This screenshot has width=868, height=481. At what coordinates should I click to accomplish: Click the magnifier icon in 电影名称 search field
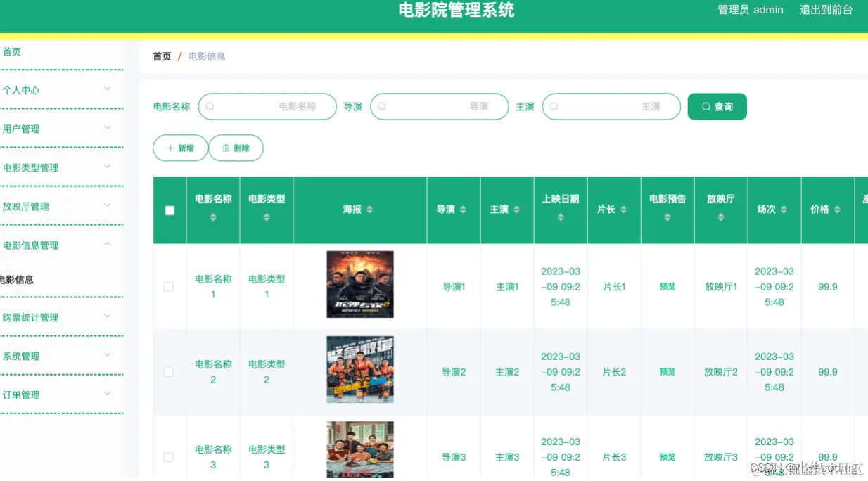tap(209, 106)
